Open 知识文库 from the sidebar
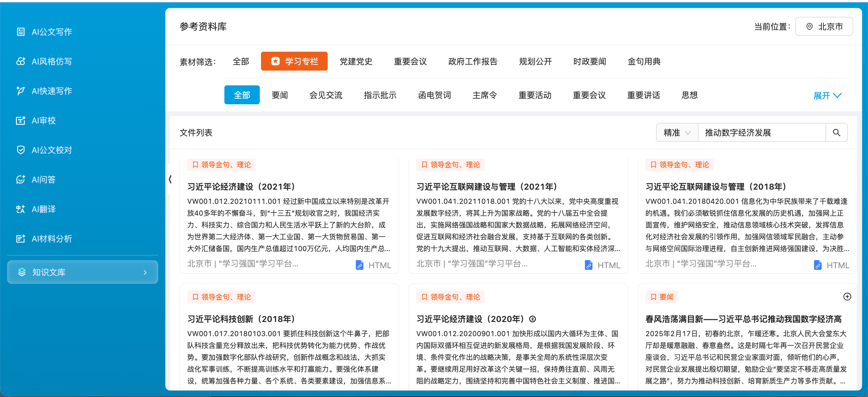The image size is (868, 397). tap(48, 272)
